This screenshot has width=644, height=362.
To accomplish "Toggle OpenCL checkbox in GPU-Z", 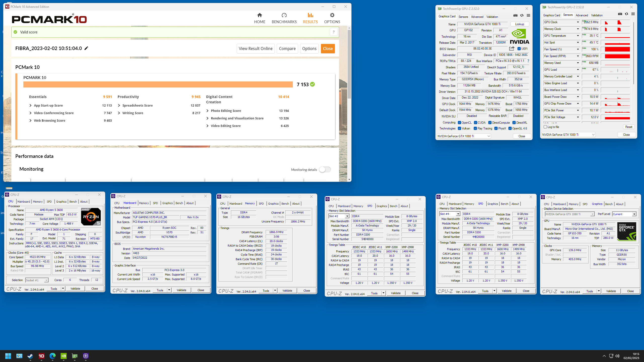I will coord(459,123).
